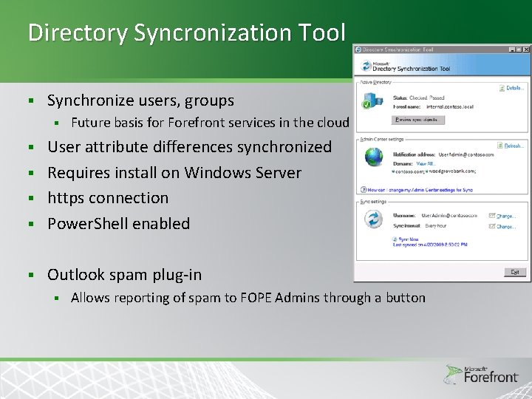Viewport: 532px width, 399px height.
Task: Click the title bar application icon
Action: tap(358, 50)
